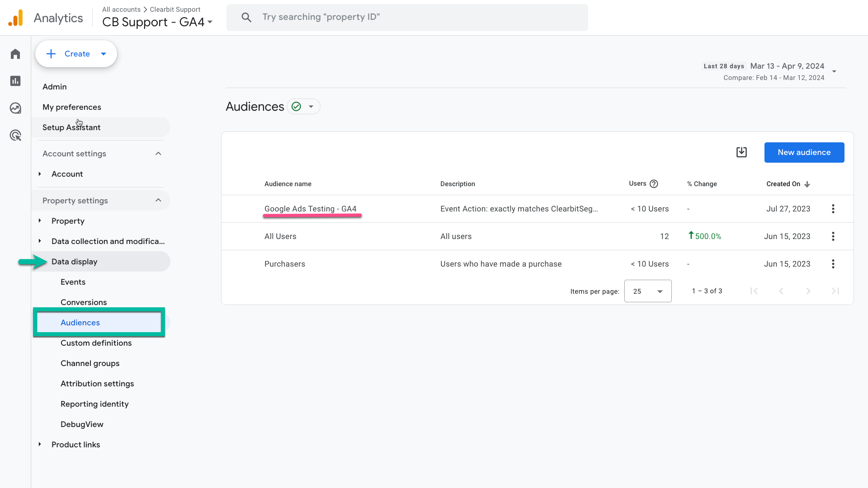868x488 pixels.
Task: Click the Audience name column header
Action: click(x=288, y=184)
